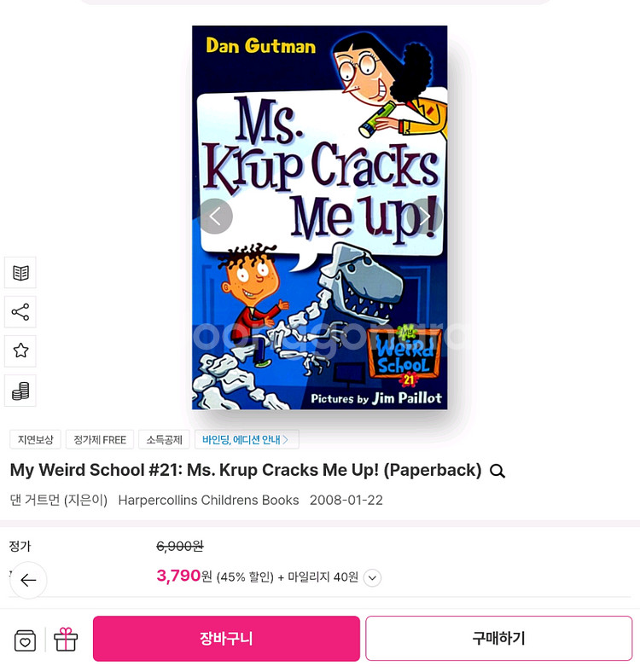Click the gift box icon

coord(66,640)
